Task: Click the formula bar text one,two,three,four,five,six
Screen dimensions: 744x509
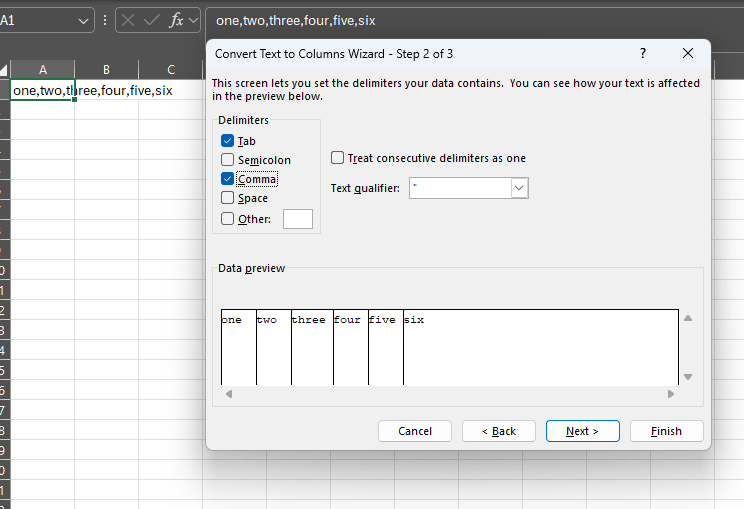Action: click(x=296, y=20)
